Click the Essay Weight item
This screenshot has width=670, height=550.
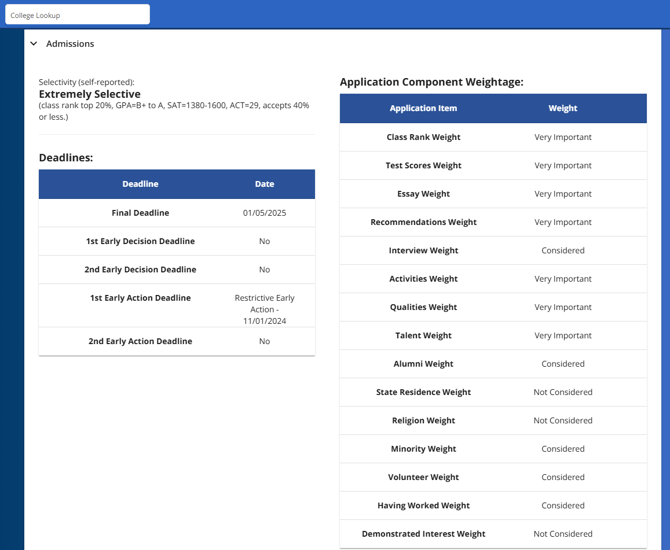click(x=423, y=194)
